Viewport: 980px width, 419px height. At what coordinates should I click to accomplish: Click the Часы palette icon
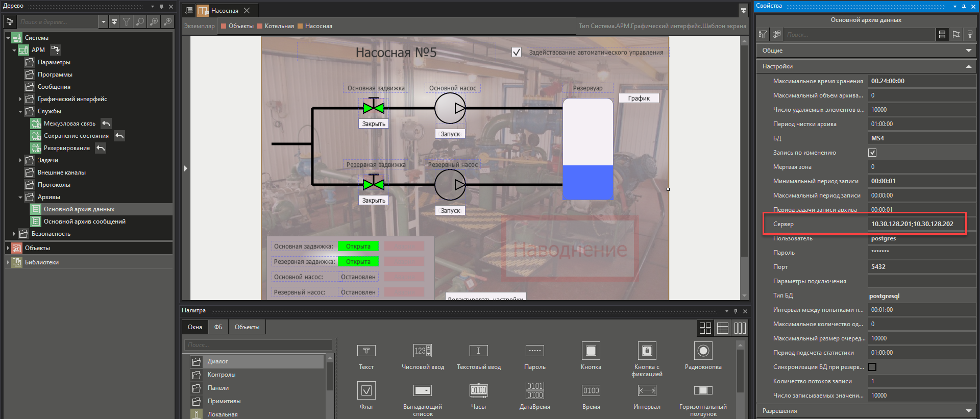(x=478, y=391)
